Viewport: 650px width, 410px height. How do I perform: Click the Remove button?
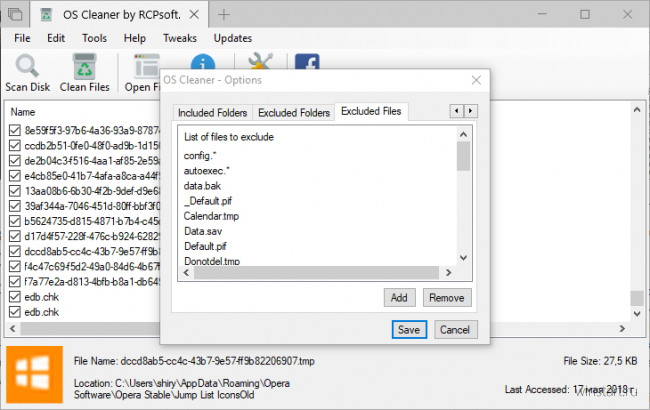447,298
